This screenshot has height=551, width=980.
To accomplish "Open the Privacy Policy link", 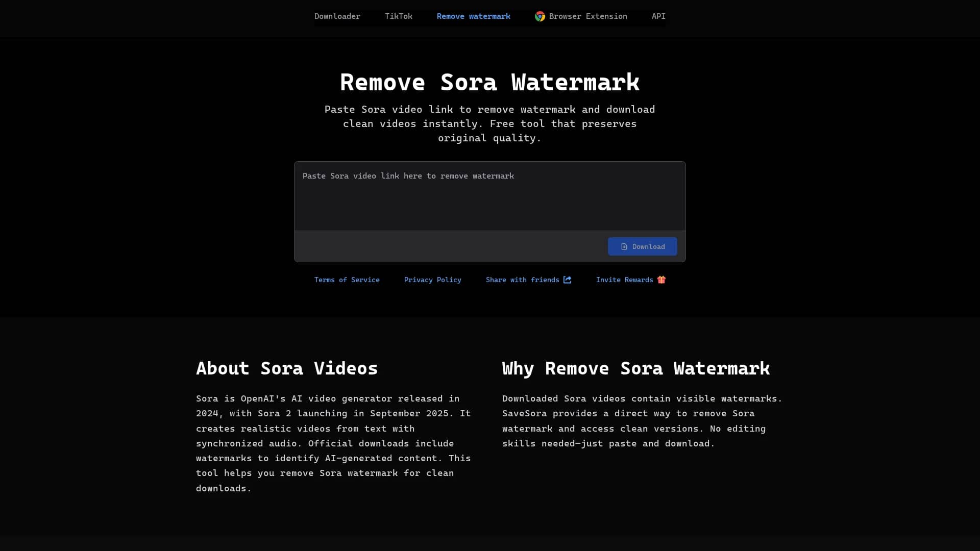I will coord(432,280).
